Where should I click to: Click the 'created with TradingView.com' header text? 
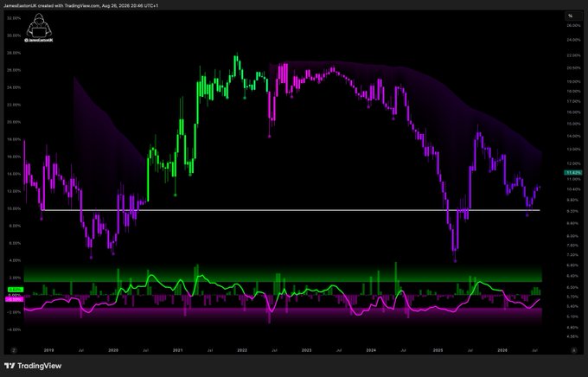tap(67, 6)
